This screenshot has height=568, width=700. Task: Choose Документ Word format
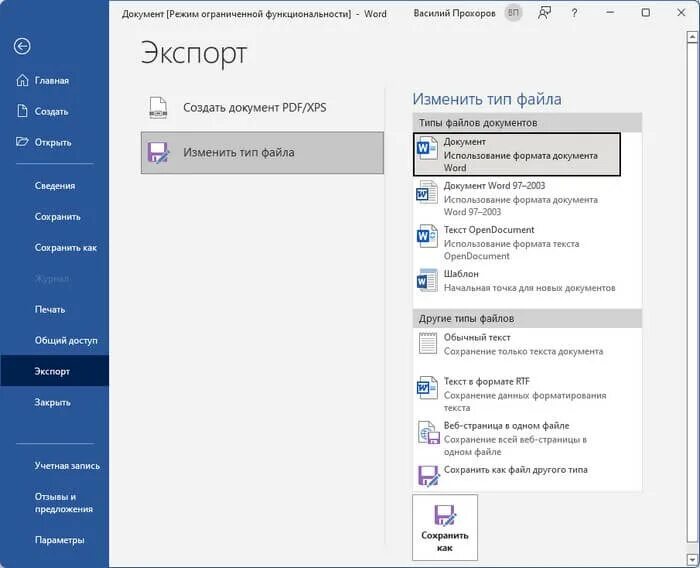point(517,154)
